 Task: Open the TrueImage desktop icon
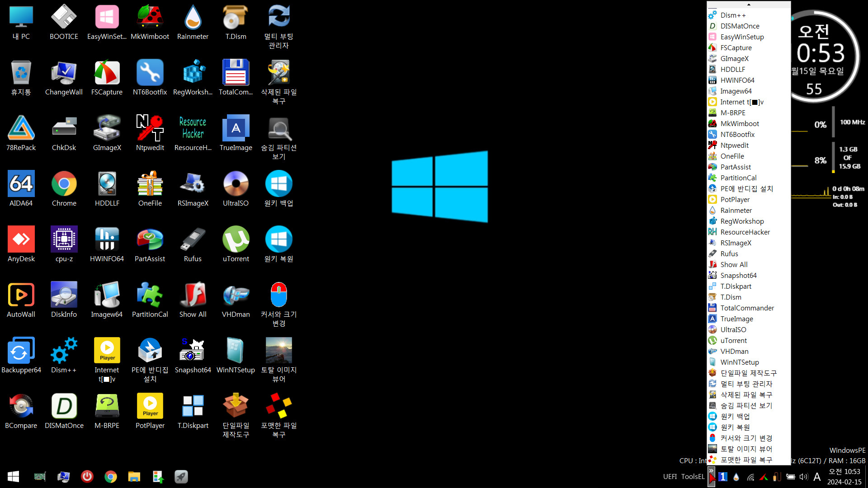coord(236,134)
